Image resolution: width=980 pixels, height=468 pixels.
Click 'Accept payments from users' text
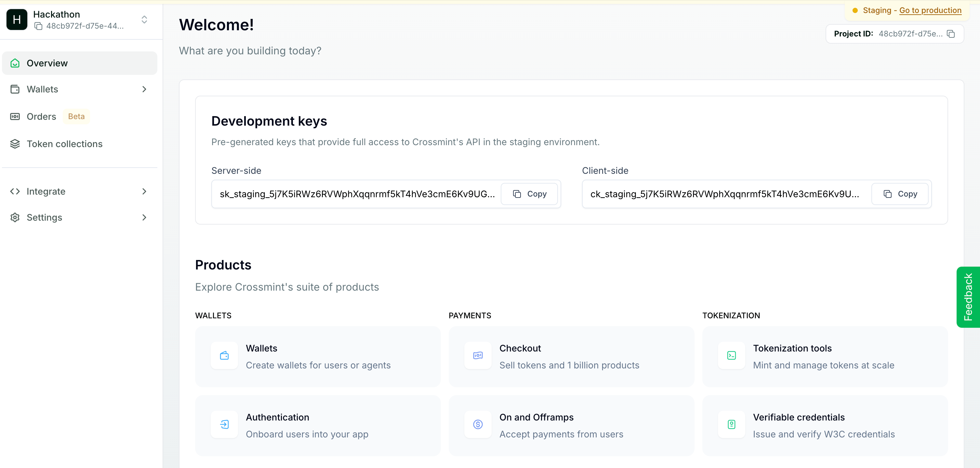point(561,434)
